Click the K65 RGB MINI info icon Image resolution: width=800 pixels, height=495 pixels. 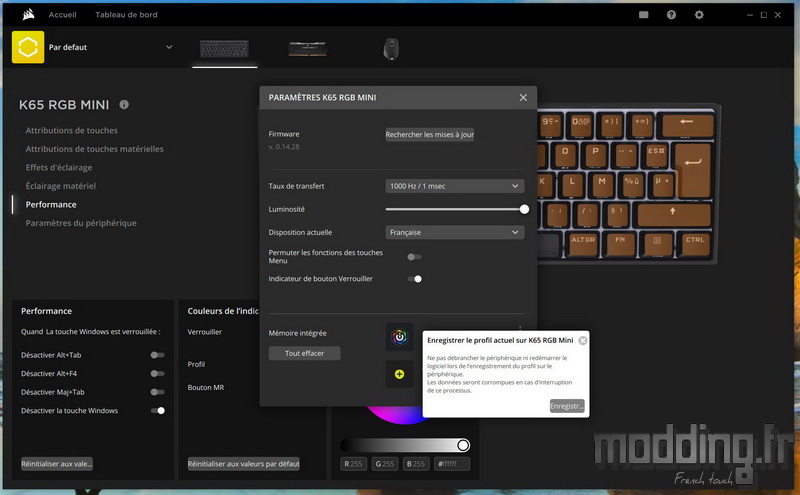pyautogui.click(x=124, y=105)
